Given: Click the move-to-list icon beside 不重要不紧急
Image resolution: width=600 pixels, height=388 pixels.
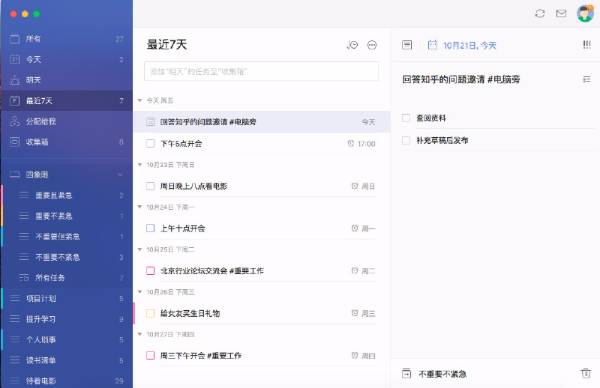Looking at the screenshot, I should 406,373.
